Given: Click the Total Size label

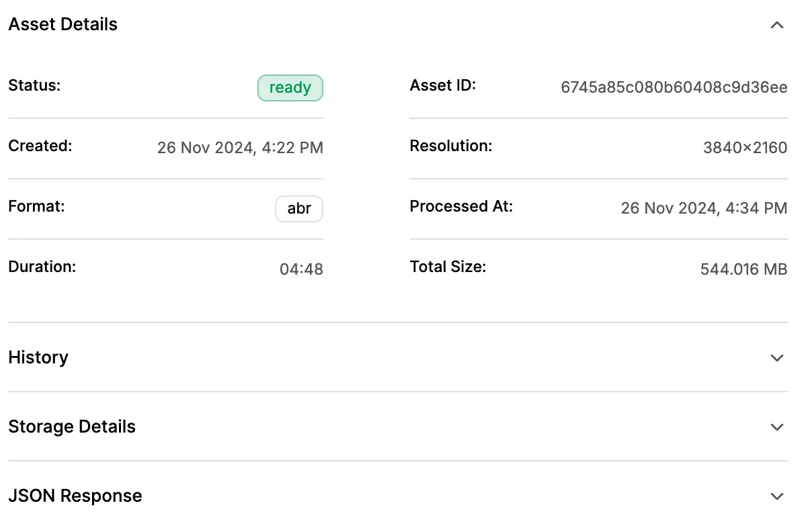Looking at the screenshot, I should coord(448,267).
